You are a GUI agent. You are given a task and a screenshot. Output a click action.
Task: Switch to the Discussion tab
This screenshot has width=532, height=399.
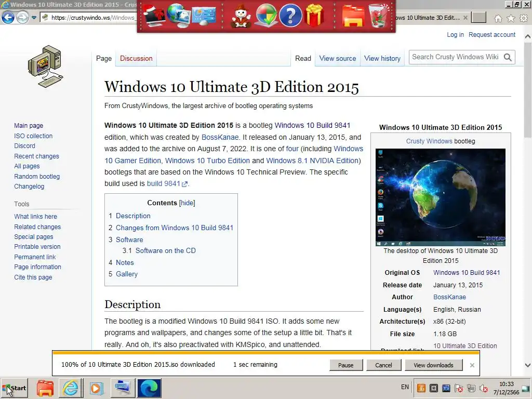(x=136, y=58)
